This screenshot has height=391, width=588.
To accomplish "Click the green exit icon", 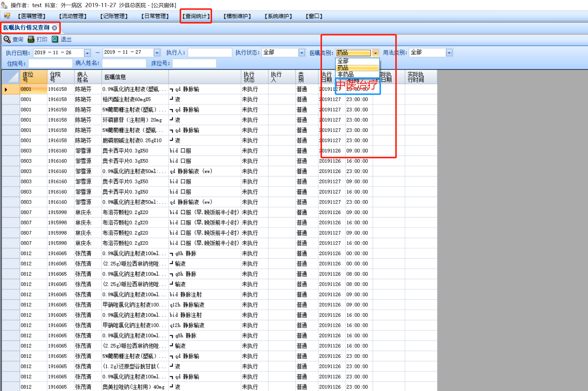I will [x=55, y=39].
